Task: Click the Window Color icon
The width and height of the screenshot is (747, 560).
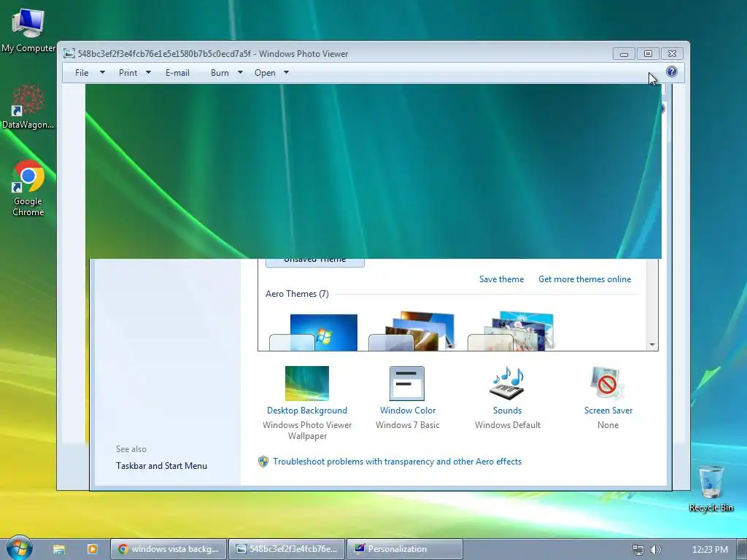Action: [407, 384]
